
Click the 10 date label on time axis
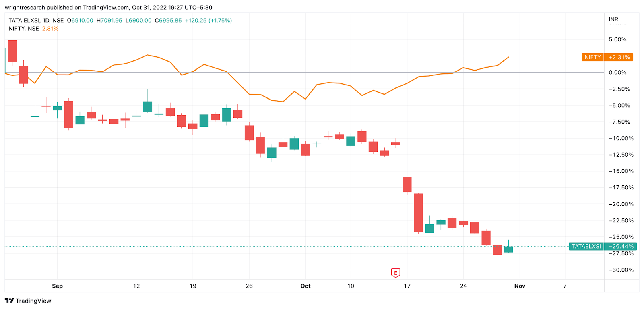(351, 286)
